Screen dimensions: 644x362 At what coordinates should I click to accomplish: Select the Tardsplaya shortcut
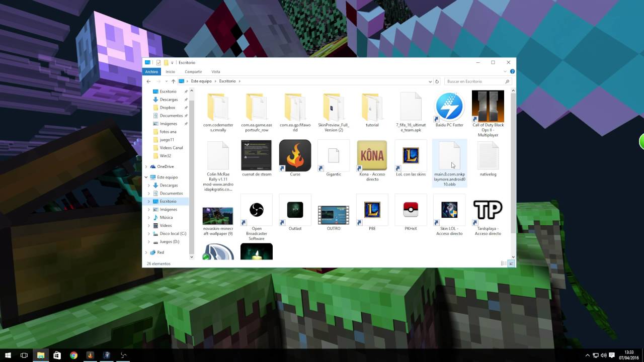click(488, 215)
